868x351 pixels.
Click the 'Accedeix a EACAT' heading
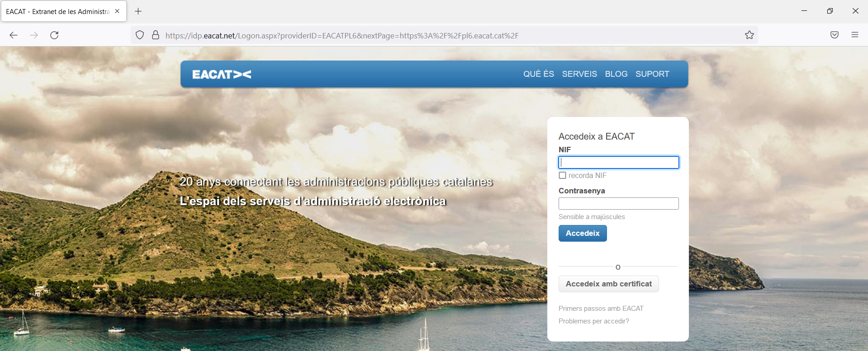pos(597,136)
